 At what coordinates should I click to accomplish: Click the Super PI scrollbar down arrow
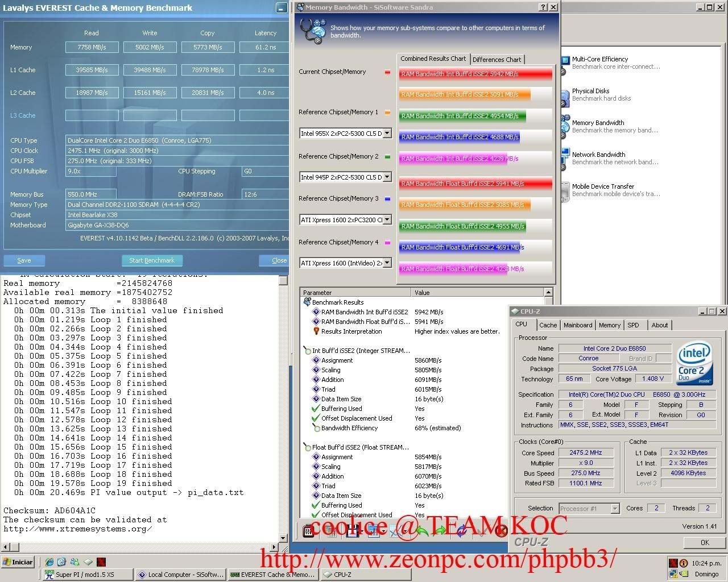284,537
